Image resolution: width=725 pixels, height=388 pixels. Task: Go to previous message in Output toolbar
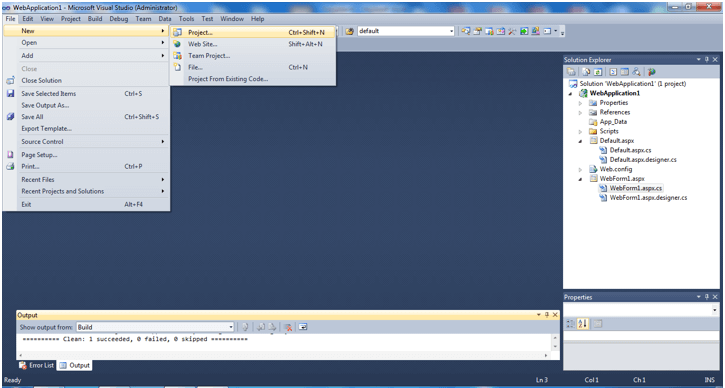pyautogui.click(x=261, y=327)
